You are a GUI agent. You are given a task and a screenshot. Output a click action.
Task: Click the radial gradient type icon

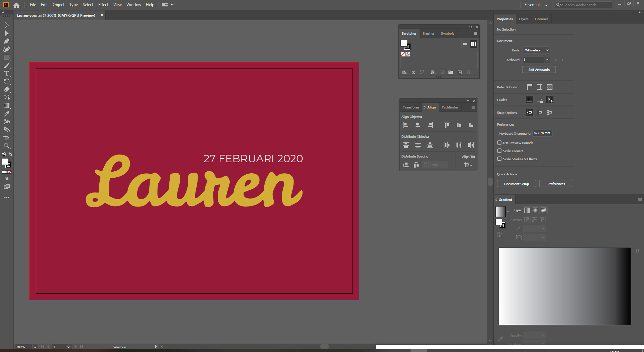point(535,210)
